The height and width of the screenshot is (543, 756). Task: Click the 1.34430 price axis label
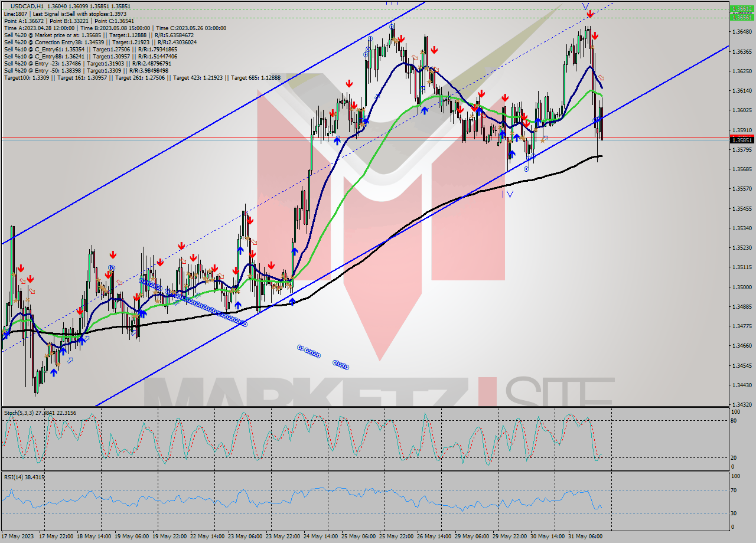[742, 385]
